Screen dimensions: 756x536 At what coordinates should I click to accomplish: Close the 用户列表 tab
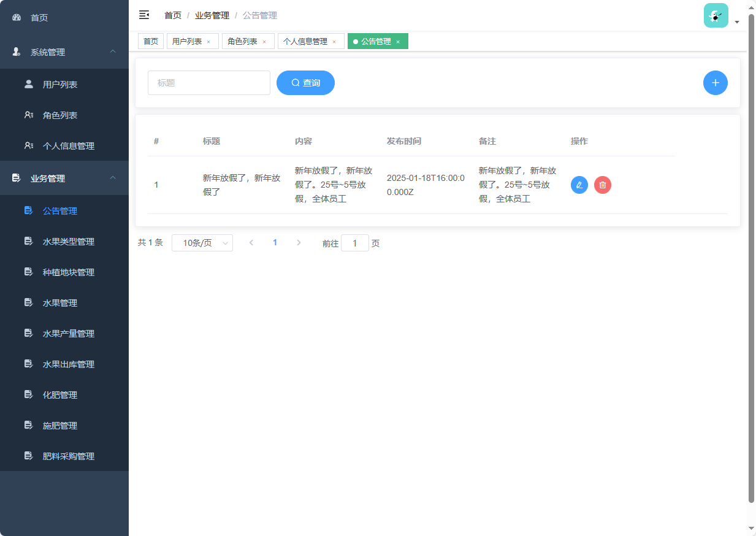pos(208,41)
